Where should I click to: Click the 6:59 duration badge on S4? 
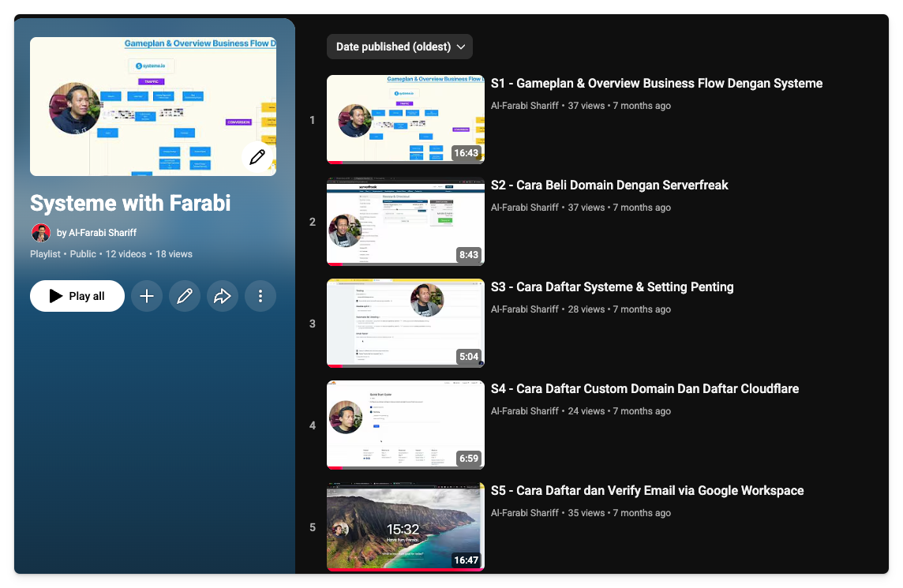point(469,459)
